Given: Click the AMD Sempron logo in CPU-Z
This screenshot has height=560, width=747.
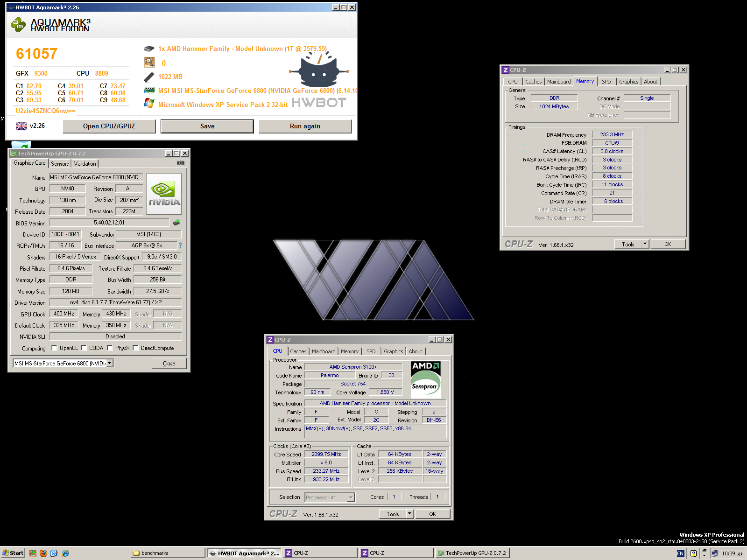Looking at the screenshot, I should (x=426, y=380).
